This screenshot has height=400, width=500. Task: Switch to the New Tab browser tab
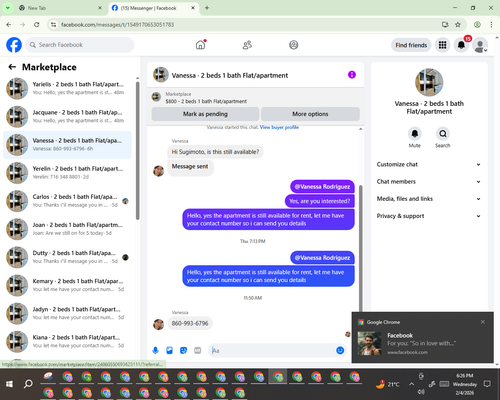coord(60,8)
